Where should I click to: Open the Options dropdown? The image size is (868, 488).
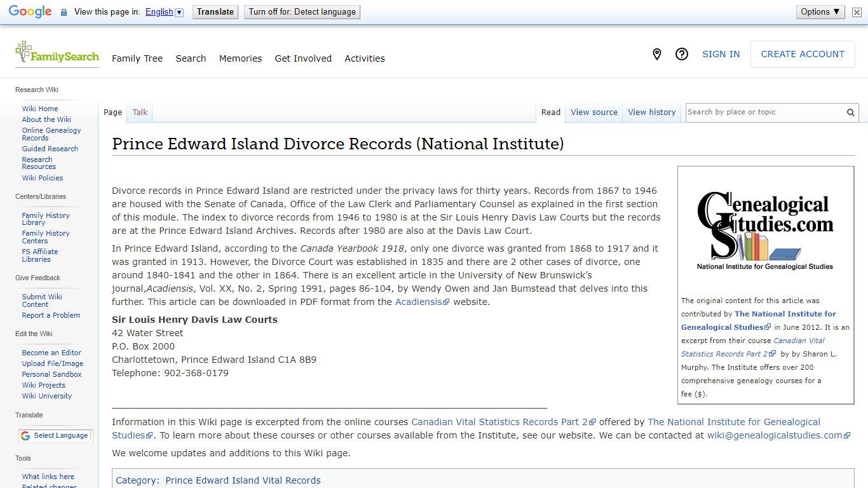click(820, 12)
